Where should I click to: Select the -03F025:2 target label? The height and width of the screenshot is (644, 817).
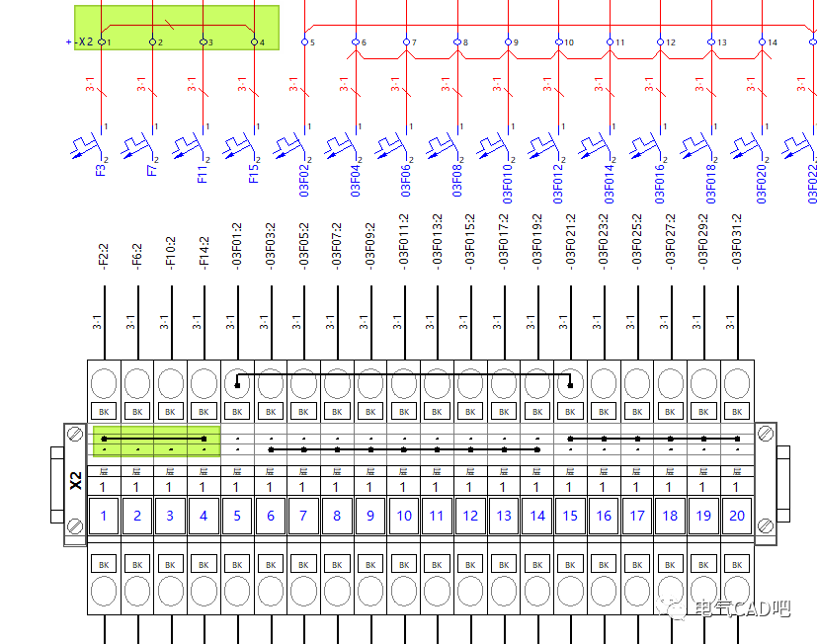637,242
